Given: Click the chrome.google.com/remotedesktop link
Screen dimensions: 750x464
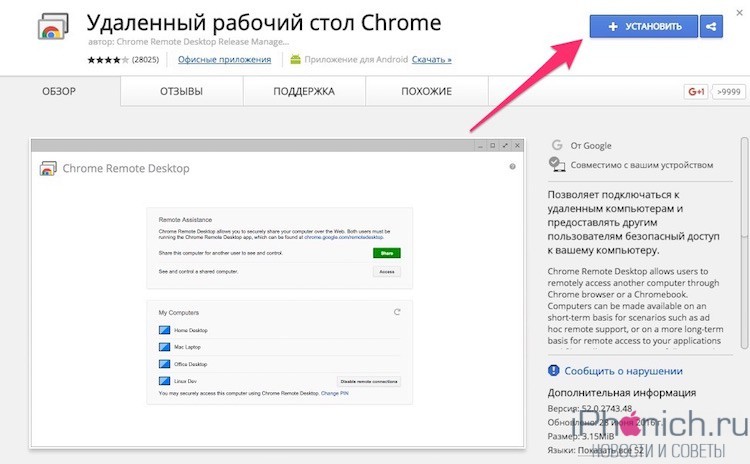Looking at the screenshot, I should (343, 237).
